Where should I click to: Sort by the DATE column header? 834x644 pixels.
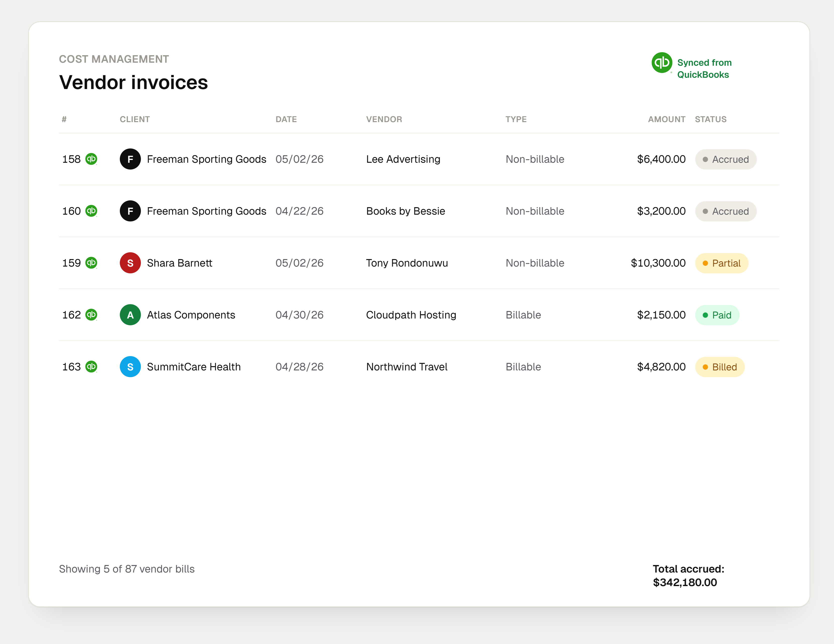(286, 119)
